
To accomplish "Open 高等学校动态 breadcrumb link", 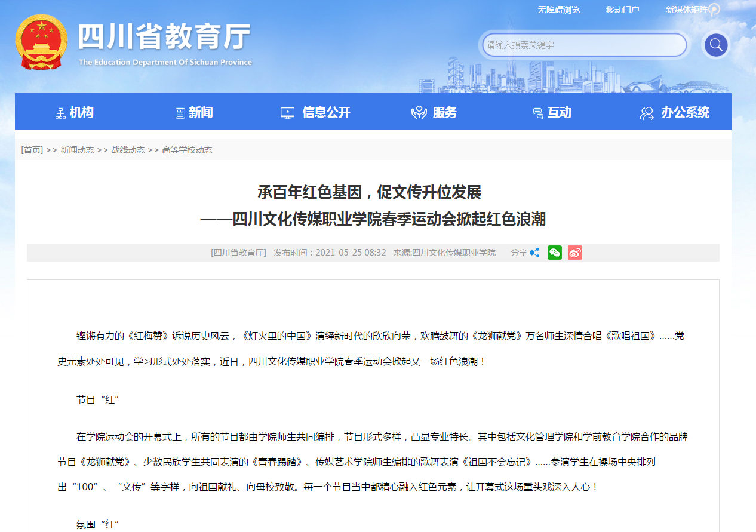I will click(187, 150).
